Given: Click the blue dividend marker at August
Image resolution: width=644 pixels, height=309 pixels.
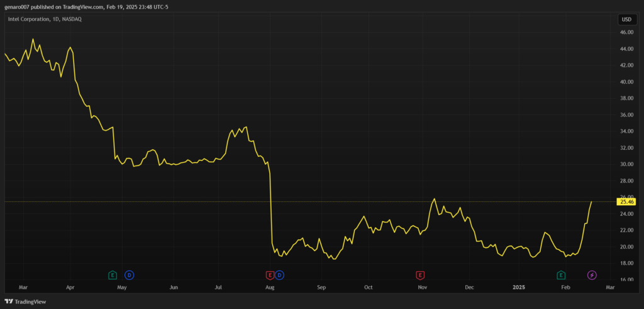Looking at the screenshot, I should (280, 275).
